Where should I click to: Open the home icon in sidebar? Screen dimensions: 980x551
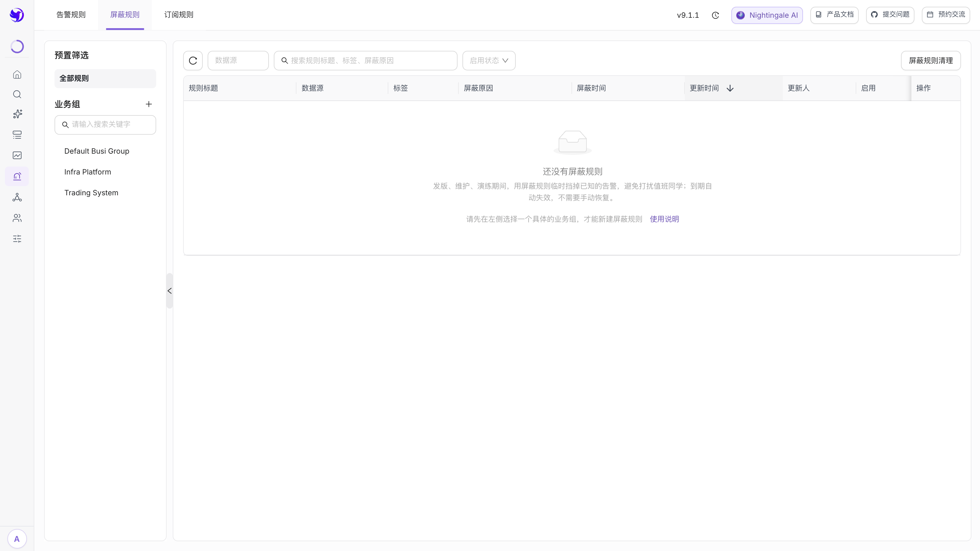(x=17, y=74)
